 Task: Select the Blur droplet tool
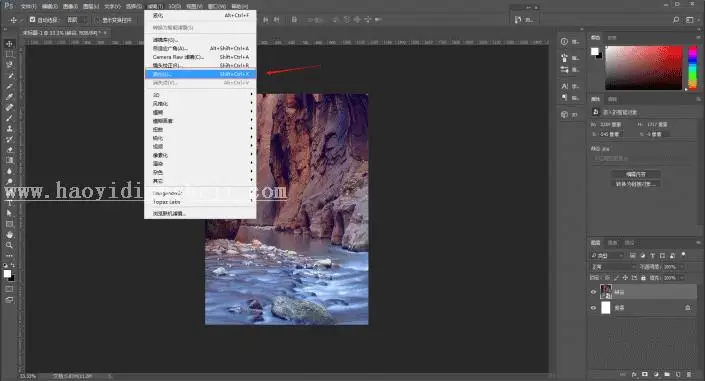[9, 171]
